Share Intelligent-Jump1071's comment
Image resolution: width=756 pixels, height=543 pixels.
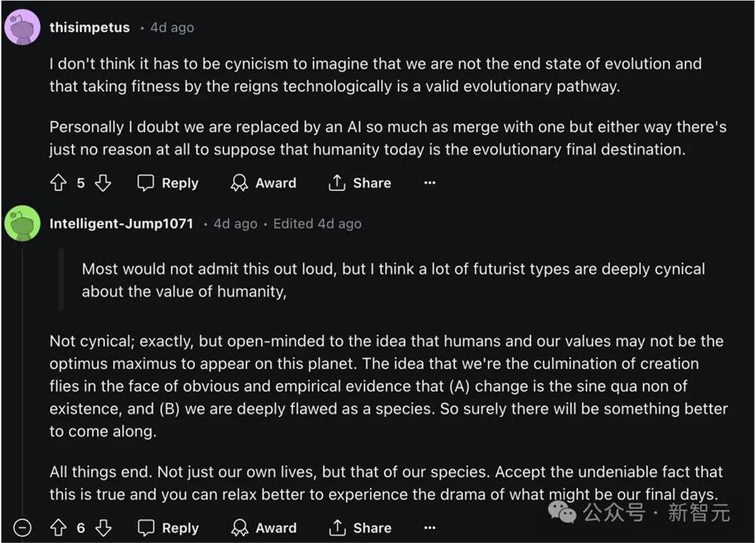(x=360, y=528)
